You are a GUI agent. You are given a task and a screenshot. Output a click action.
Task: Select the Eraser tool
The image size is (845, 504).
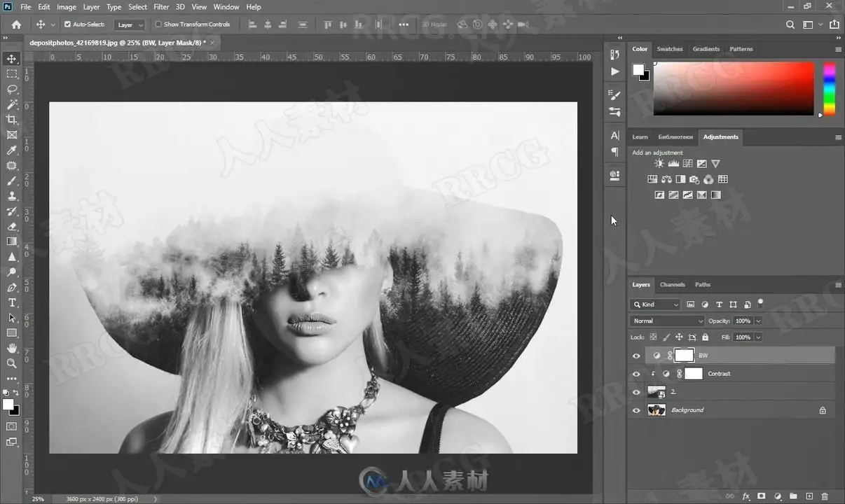click(12, 226)
